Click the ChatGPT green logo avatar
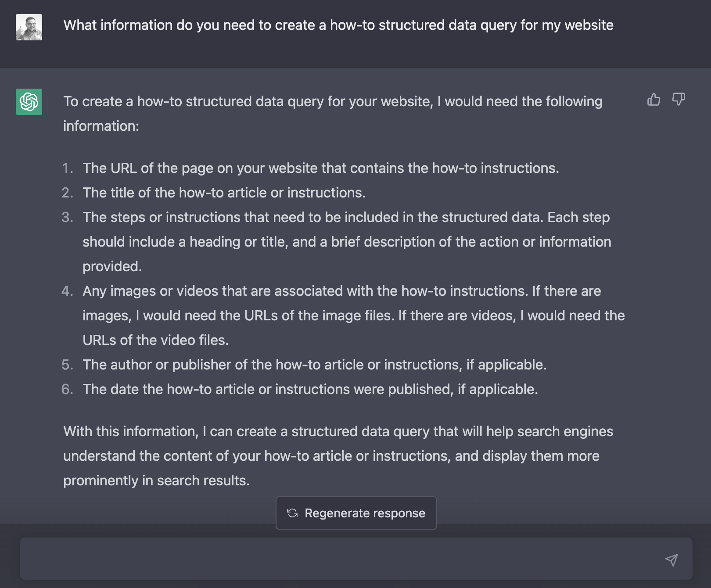711x588 pixels. 29,102
